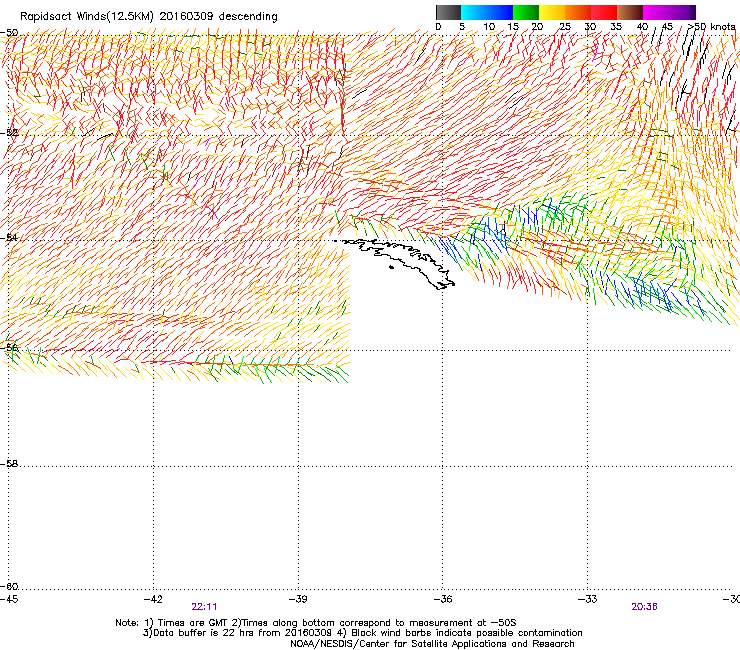Click the small black islet dot below the island
The width and height of the screenshot is (740, 650).
tap(391, 268)
